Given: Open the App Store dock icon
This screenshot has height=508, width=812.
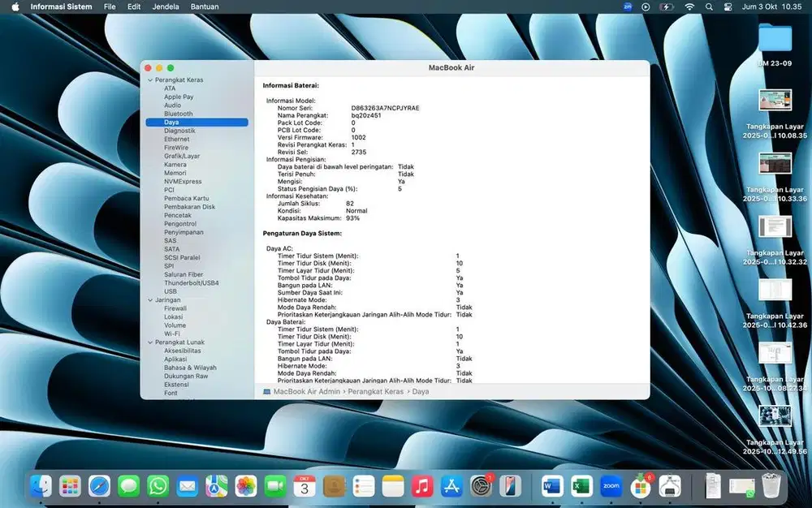Looking at the screenshot, I should pos(451,485).
